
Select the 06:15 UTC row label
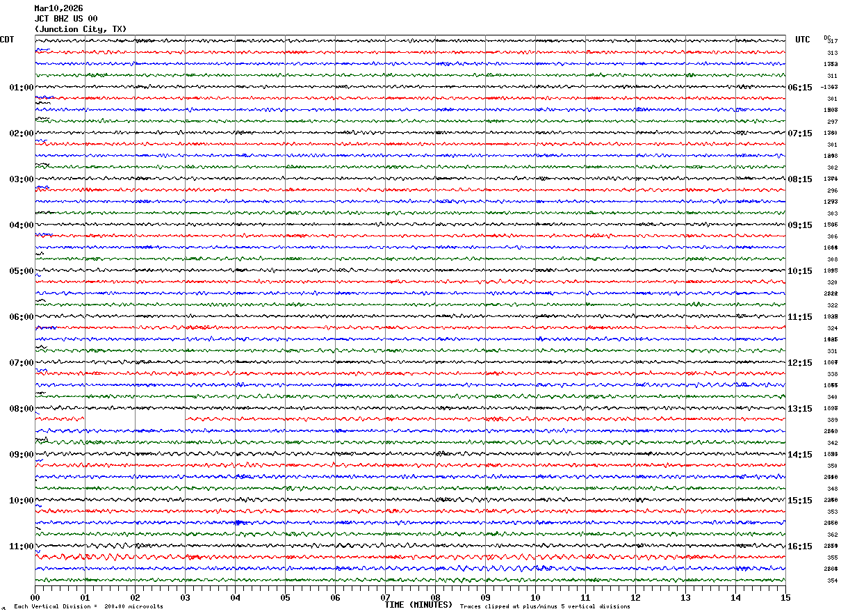(800, 88)
